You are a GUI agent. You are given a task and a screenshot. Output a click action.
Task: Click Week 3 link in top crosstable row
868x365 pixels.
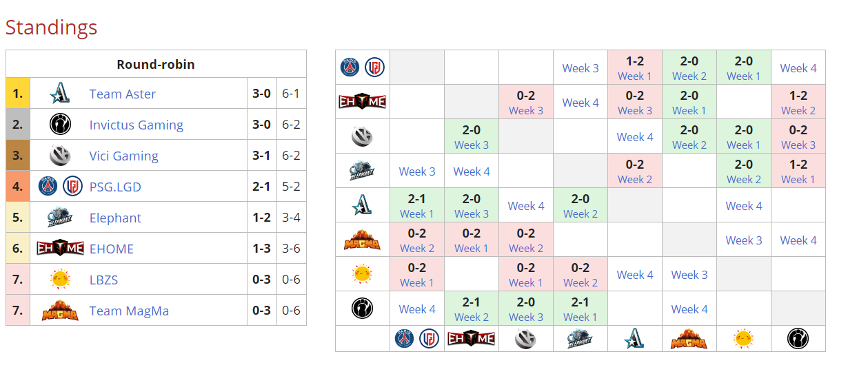coord(581,68)
